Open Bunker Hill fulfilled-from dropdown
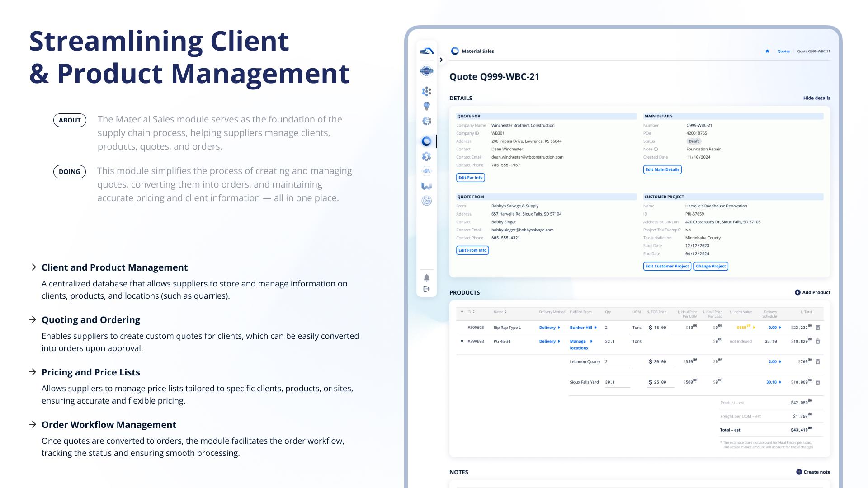 point(583,328)
